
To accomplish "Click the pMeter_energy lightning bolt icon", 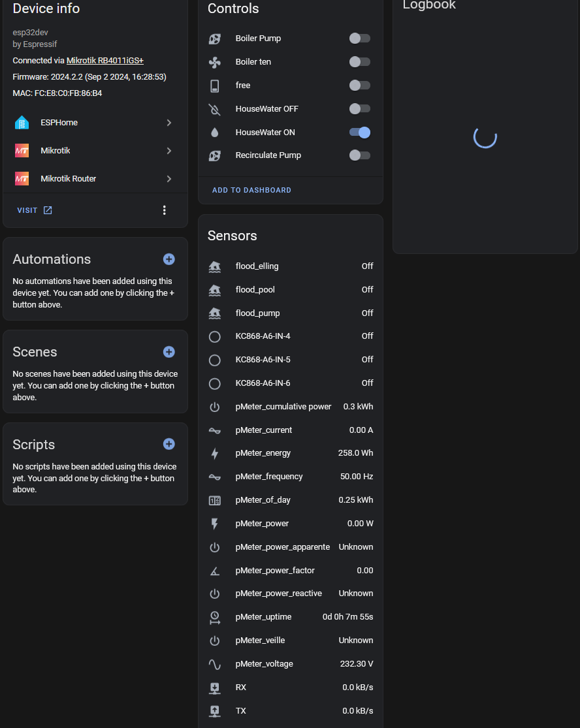I will [x=214, y=453].
